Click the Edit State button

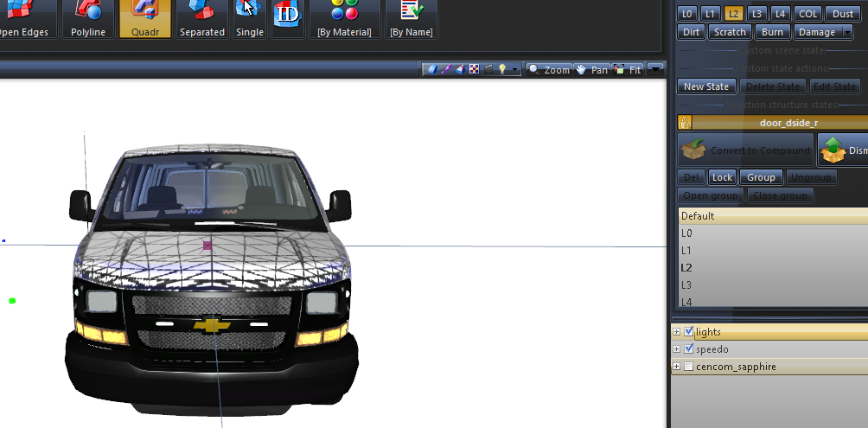pos(835,86)
